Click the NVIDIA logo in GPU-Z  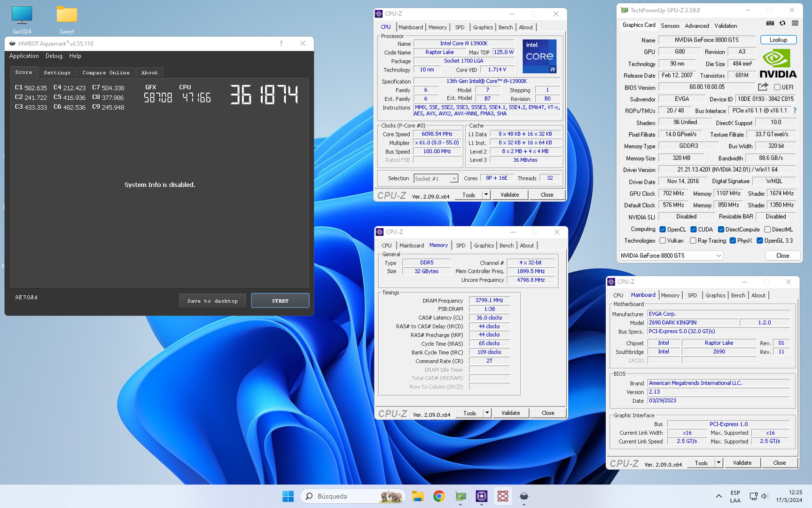pyautogui.click(x=778, y=63)
